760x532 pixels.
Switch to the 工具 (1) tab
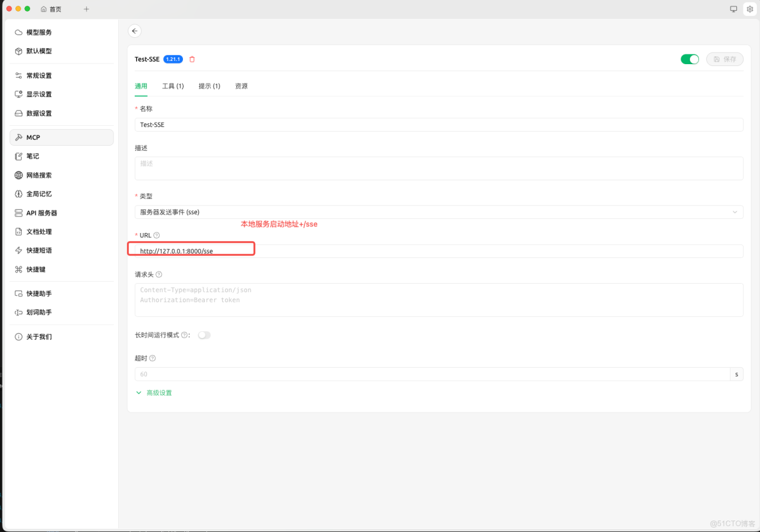click(x=173, y=85)
